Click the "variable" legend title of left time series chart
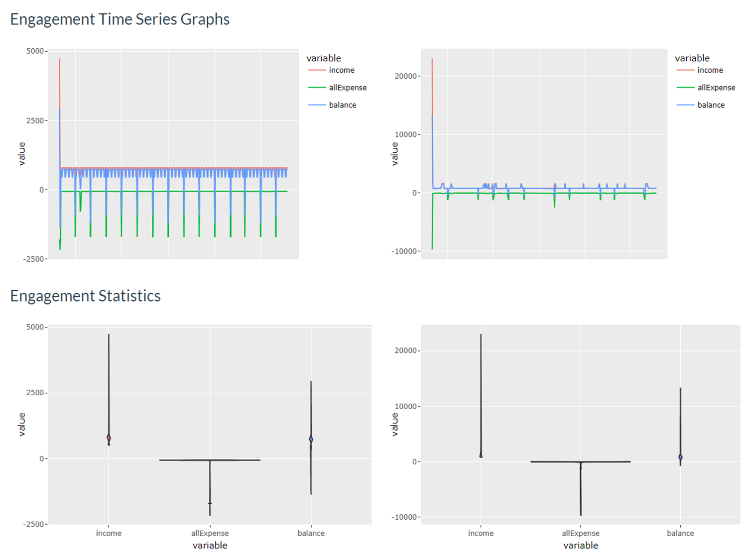The width and height of the screenshot is (753, 560). 324,58
